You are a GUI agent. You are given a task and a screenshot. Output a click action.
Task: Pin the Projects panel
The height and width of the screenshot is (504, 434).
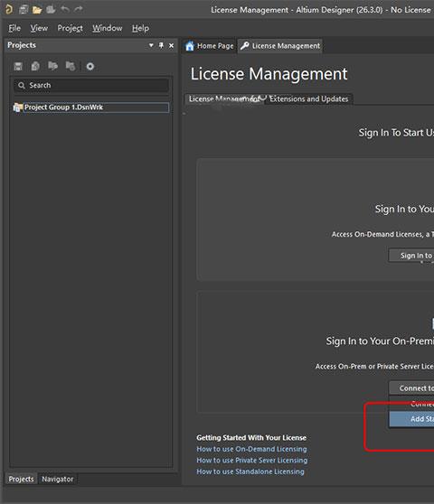pos(161,45)
